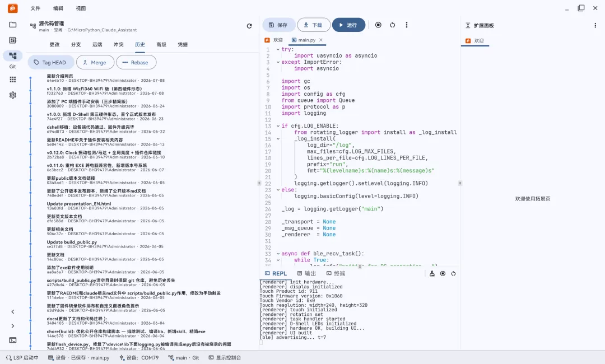This screenshot has width=605, height=364.
Task: Collapse the else block at line 23
Action: coord(278,190)
